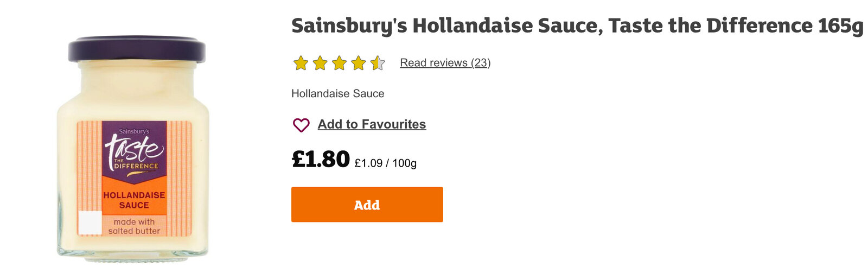Screen dimensions: 868x273
Task: Click the dark purple jar lid
Action: point(137,49)
